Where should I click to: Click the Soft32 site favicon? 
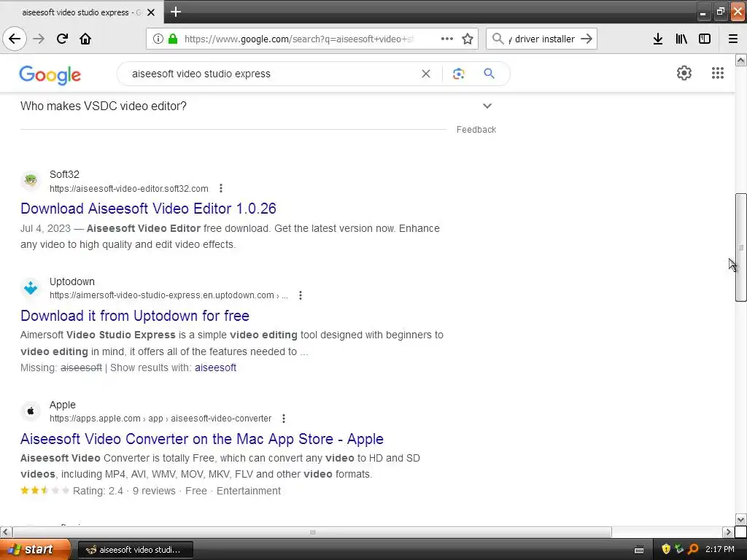31,181
